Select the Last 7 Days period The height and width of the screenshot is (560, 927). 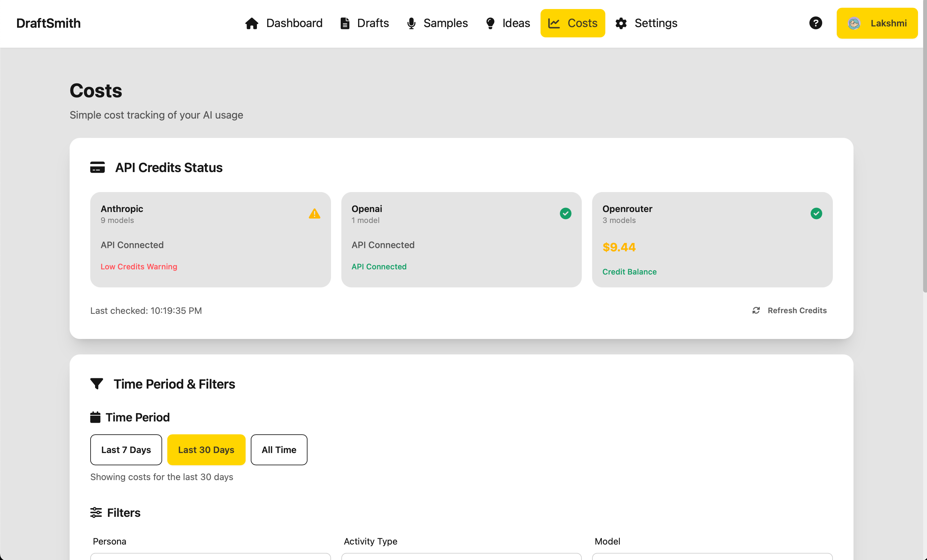pyautogui.click(x=126, y=450)
